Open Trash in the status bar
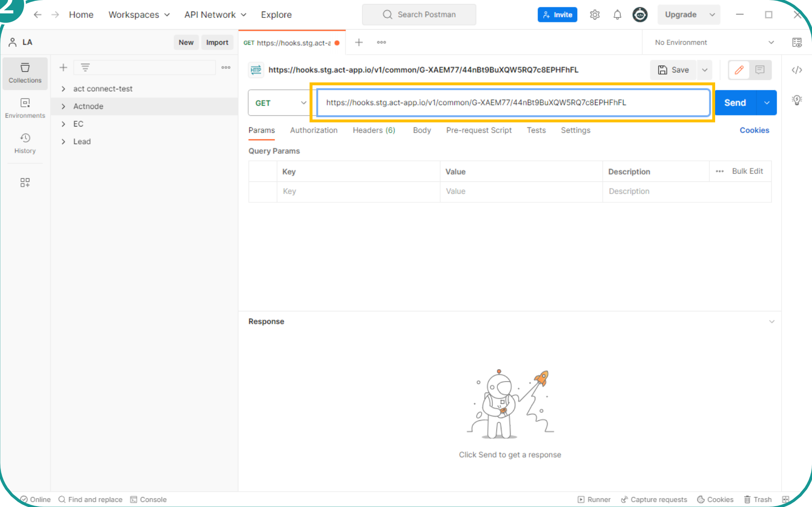 click(x=758, y=499)
